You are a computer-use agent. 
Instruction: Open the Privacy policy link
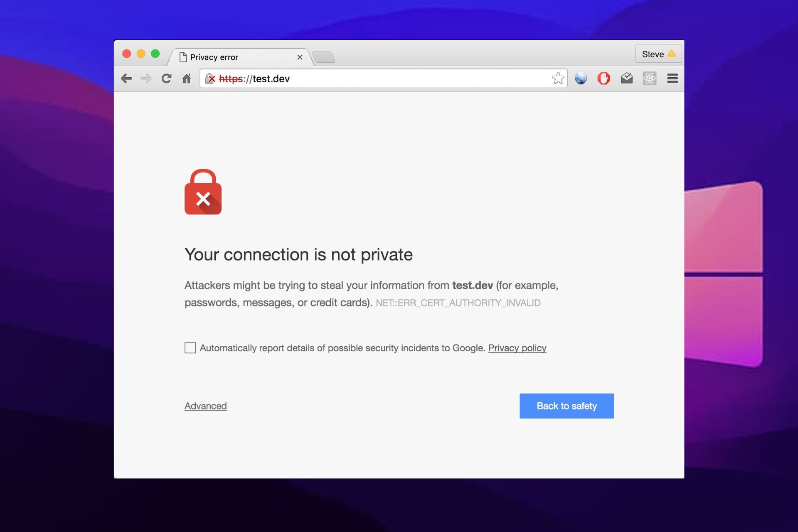(x=517, y=348)
